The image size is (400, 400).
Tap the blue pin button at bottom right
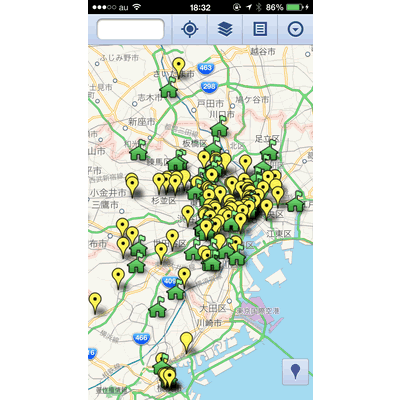[295, 372]
